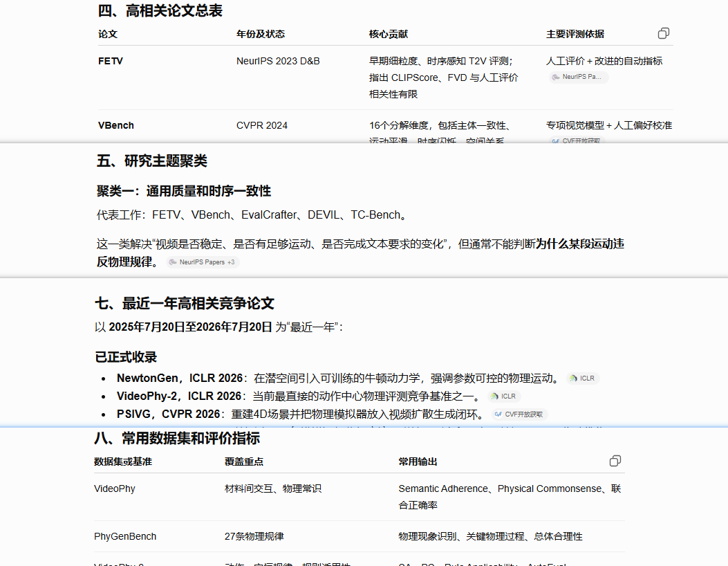Click the 代表工作 line listing FETV and VBench

253,214
